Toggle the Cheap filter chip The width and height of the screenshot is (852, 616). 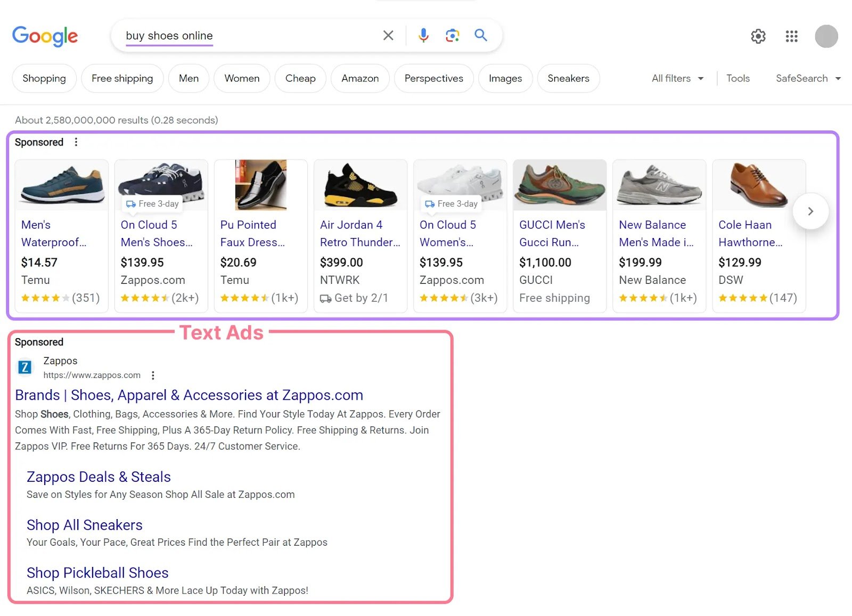pos(300,78)
